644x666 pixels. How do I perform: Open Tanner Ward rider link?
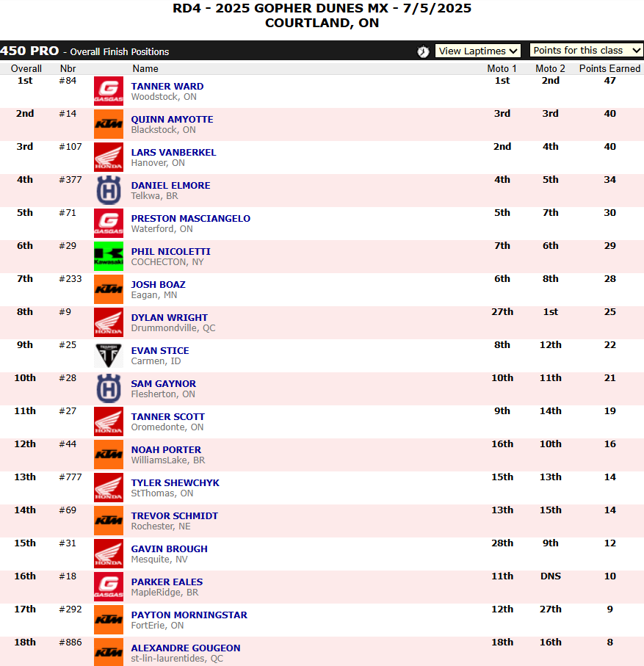coord(167,86)
